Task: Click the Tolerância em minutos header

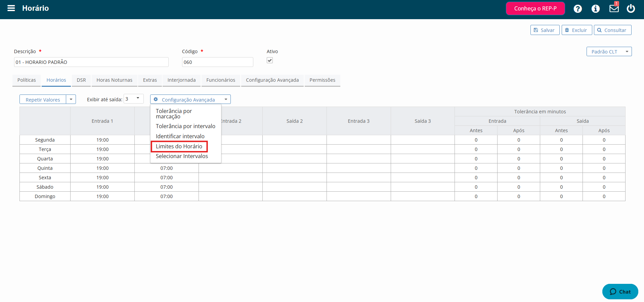Action: (x=540, y=112)
